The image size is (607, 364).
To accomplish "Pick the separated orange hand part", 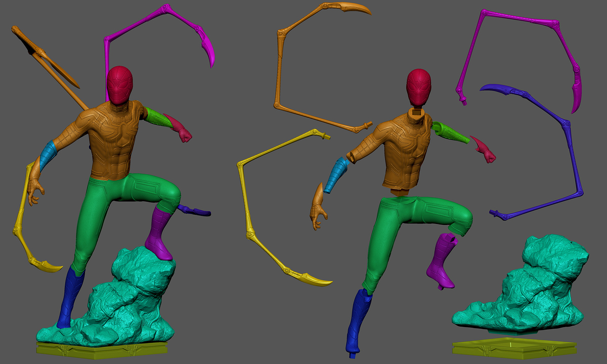I will click(319, 206).
